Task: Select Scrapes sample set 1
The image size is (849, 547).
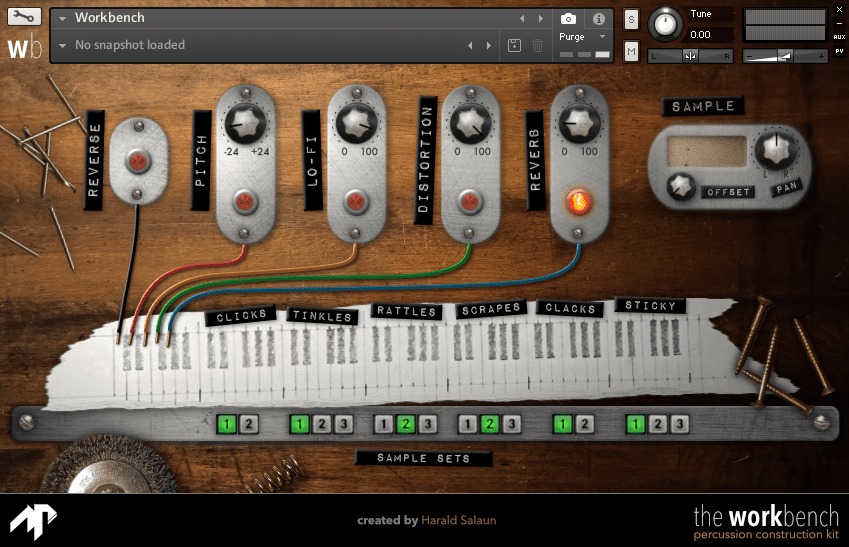Action: (x=467, y=424)
